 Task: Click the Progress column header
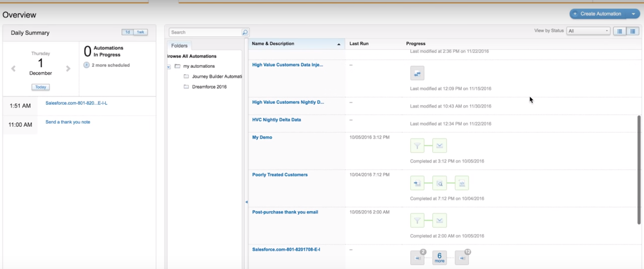pos(416,43)
